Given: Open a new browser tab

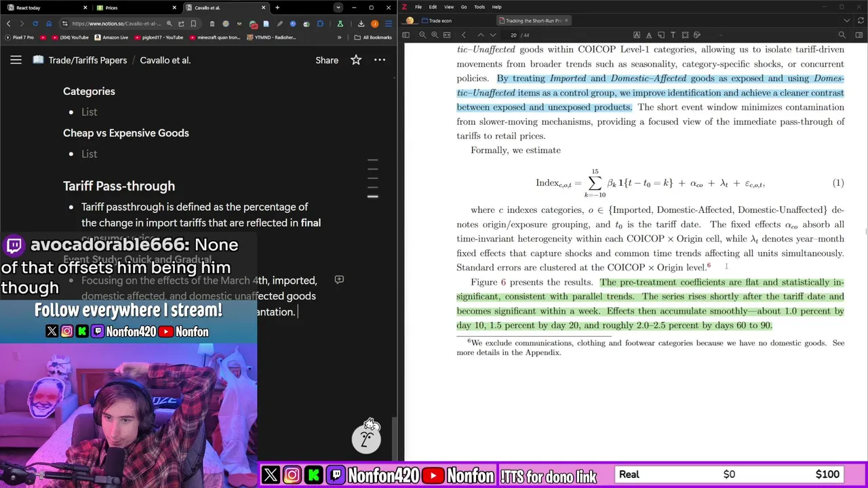Looking at the screenshot, I should (x=277, y=7).
